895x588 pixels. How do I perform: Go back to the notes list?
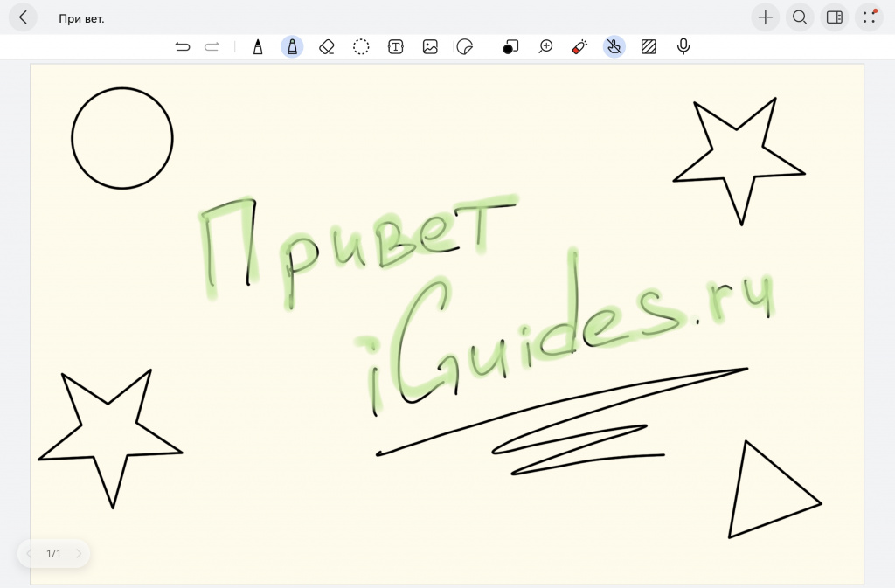pos(23,17)
